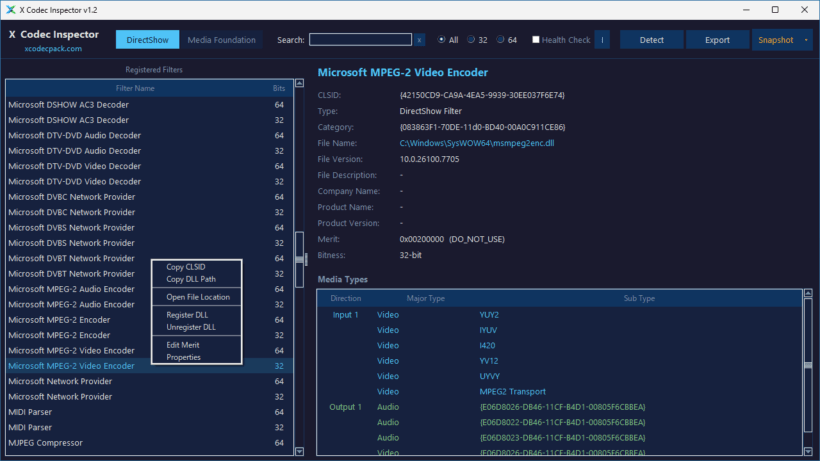Image resolution: width=820 pixels, height=461 pixels.
Task: Click the Health Check info button
Action: pos(602,40)
